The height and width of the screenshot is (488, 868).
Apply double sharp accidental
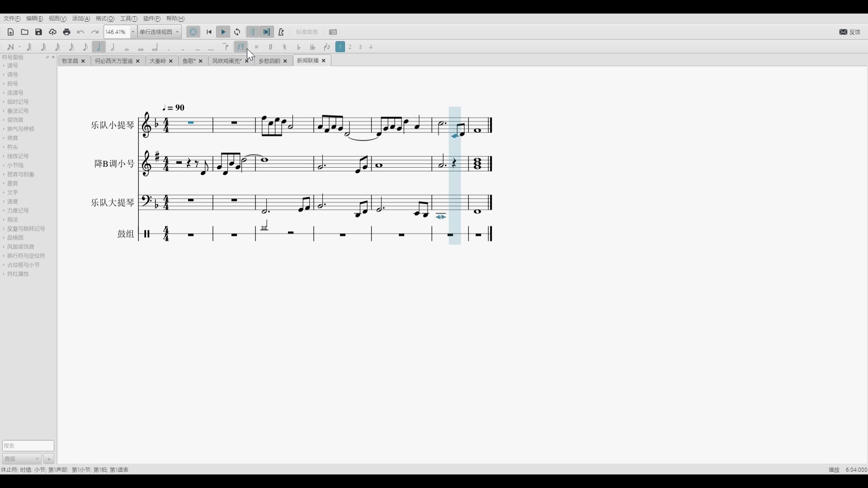point(256,47)
